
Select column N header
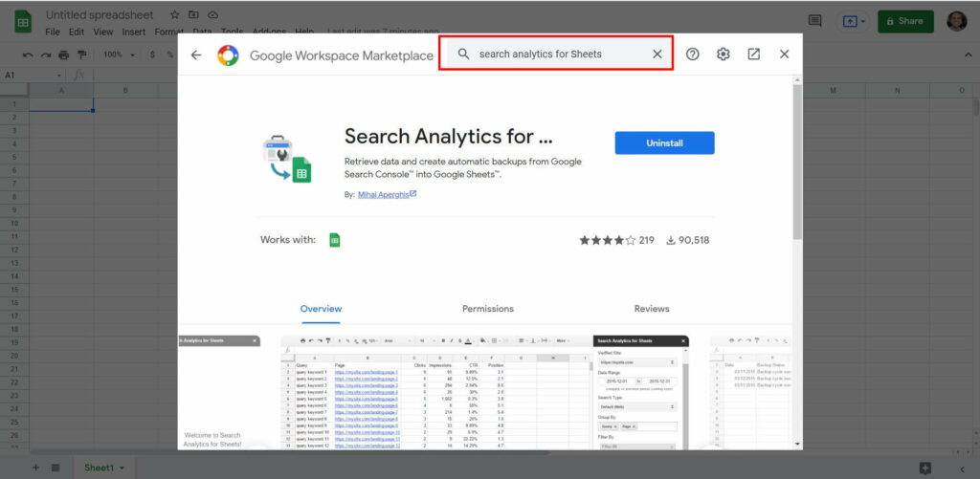click(x=898, y=91)
